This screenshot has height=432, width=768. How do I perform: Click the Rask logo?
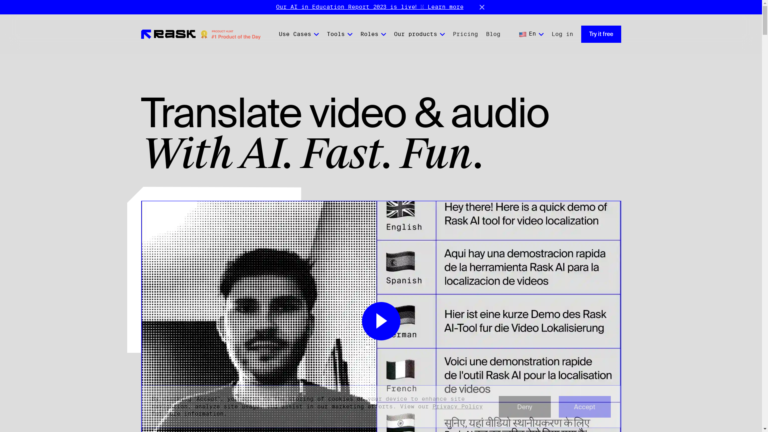168,34
